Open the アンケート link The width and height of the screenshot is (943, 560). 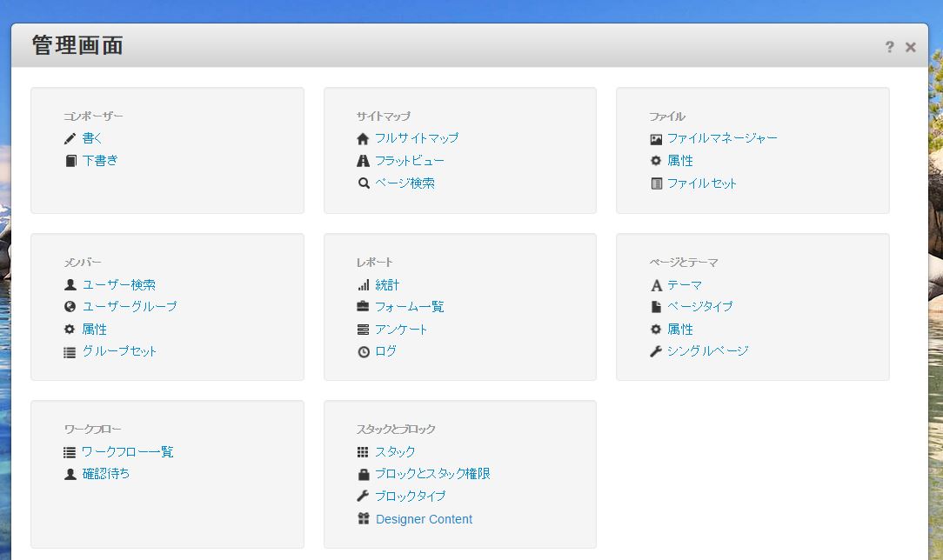401,330
